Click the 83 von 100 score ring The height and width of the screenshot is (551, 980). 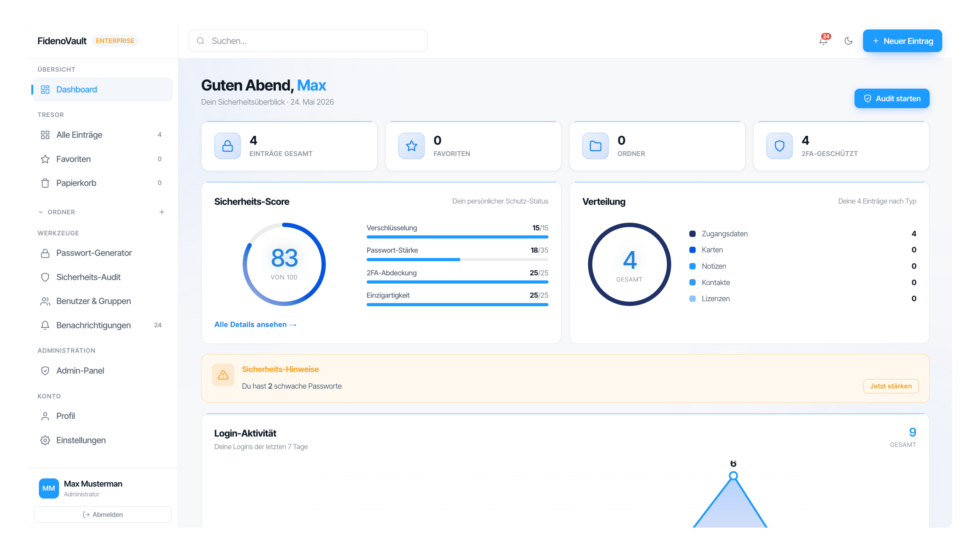(284, 264)
